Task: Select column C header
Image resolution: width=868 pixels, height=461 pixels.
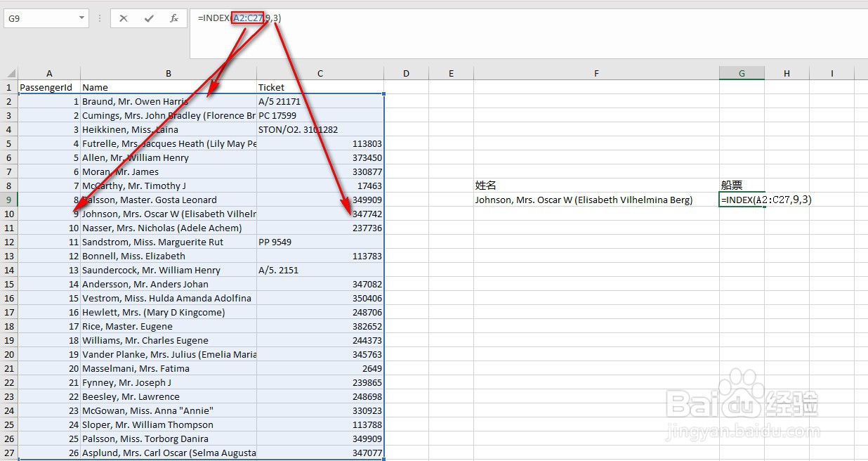Action: pos(320,73)
